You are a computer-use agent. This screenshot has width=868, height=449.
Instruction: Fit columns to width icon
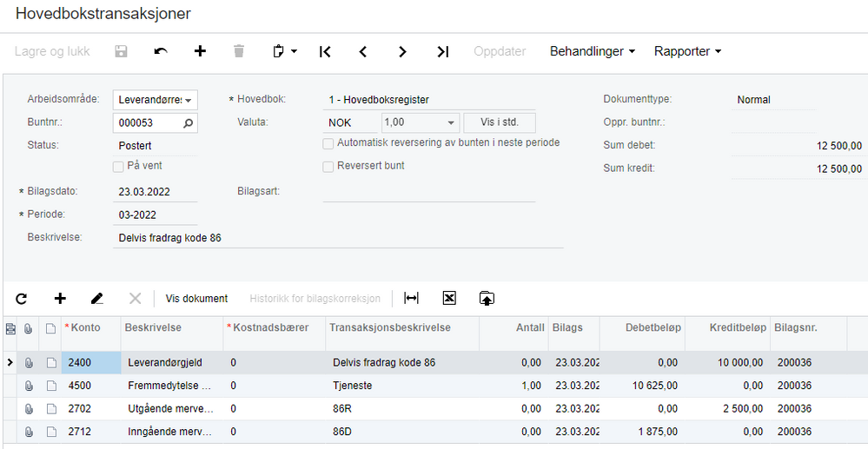pos(412,299)
